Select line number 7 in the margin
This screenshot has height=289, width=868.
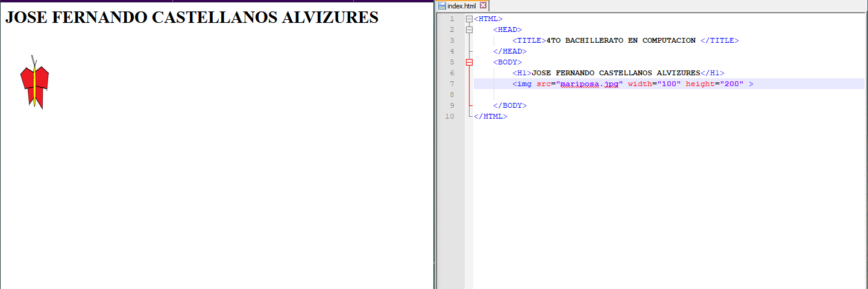tap(451, 84)
